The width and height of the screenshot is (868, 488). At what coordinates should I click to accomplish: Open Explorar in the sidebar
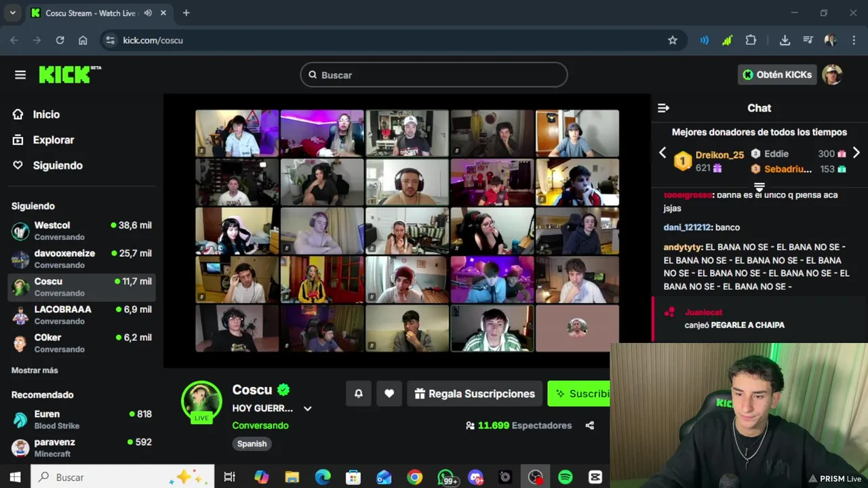pyautogui.click(x=53, y=140)
